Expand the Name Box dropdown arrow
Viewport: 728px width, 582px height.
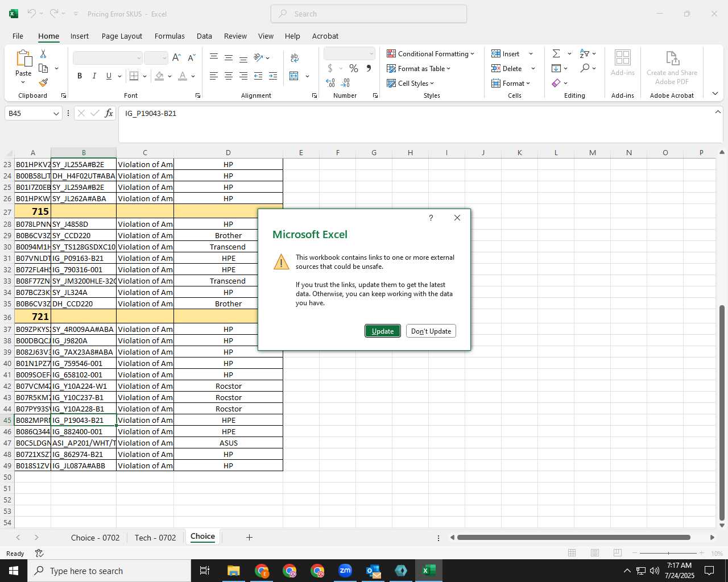tap(56, 114)
